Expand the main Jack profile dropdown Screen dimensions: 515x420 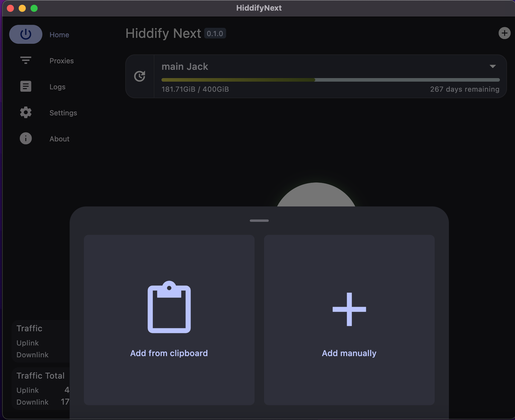[x=493, y=67]
